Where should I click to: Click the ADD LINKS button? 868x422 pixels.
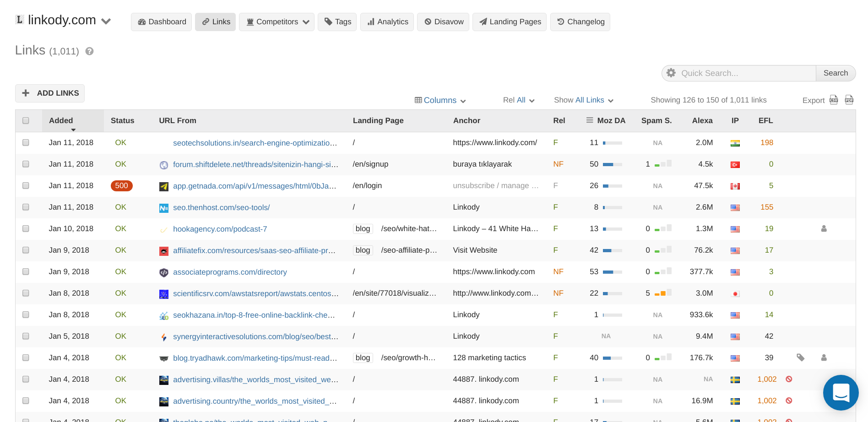click(50, 93)
